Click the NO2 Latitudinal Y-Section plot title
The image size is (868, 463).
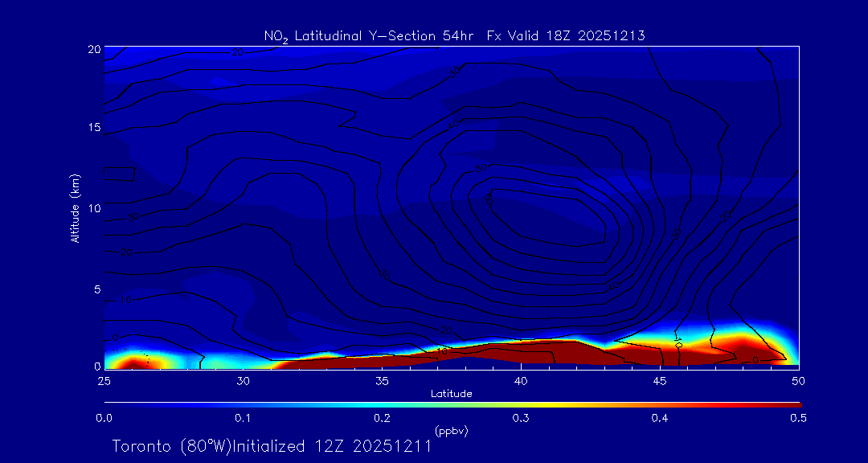click(x=454, y=36)
